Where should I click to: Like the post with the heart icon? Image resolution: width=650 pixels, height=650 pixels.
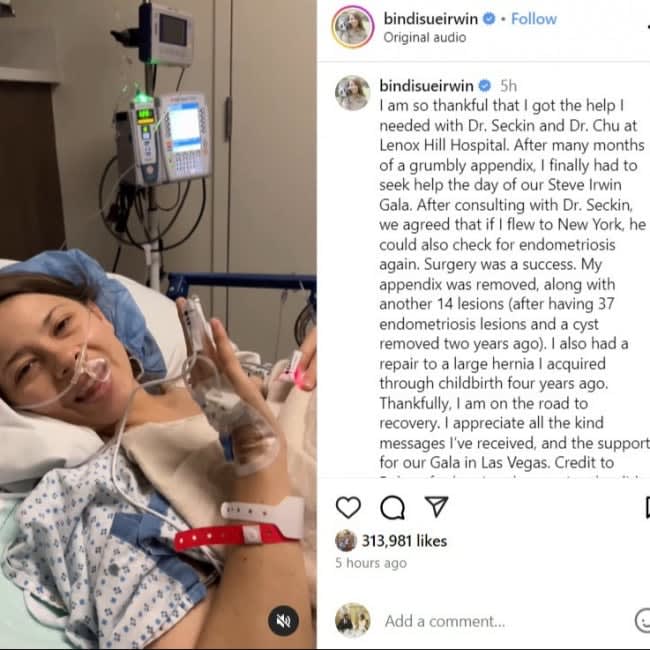click(348, 507)
